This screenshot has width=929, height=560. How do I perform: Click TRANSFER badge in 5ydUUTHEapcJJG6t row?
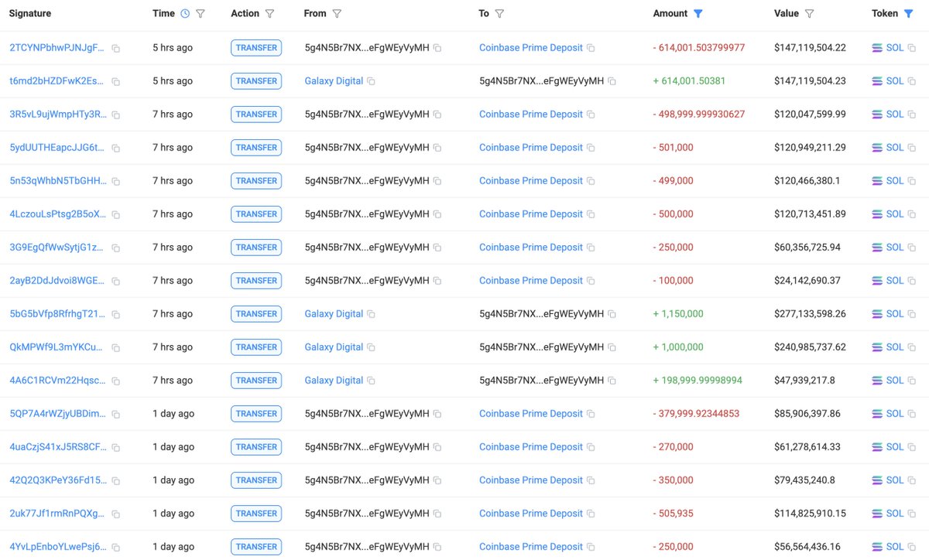(256, 148)
